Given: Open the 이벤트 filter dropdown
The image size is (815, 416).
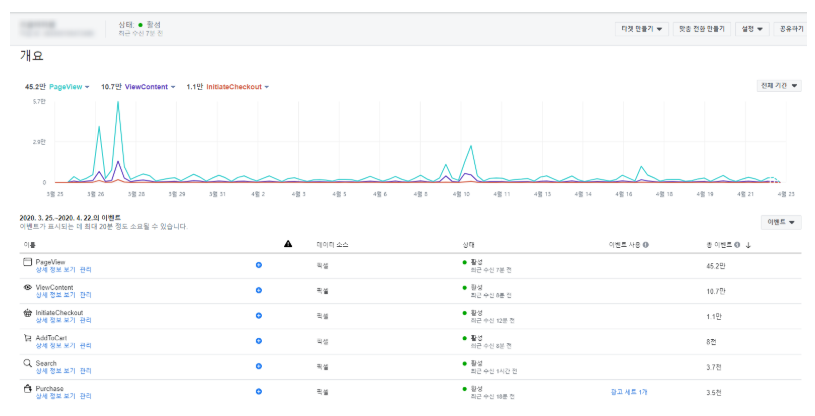Looking at the screenshot, I should coord(781,223).
